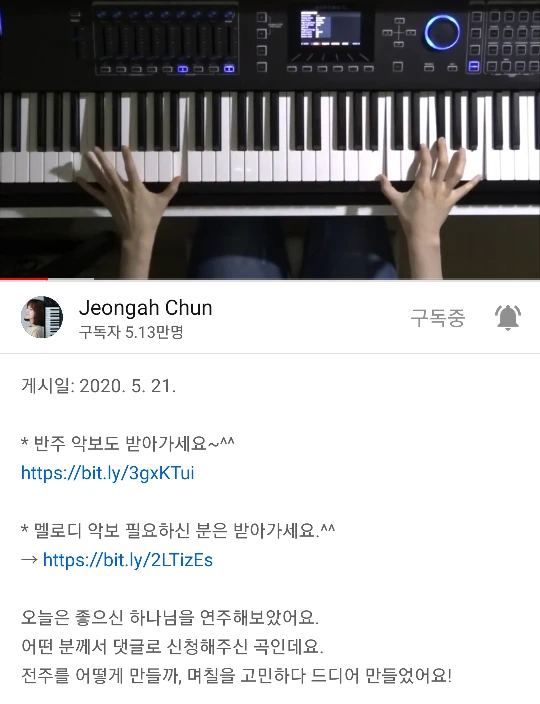
Task: Seek on the red video progress bar
Action: pyautogui.click(x=270, y=279)
